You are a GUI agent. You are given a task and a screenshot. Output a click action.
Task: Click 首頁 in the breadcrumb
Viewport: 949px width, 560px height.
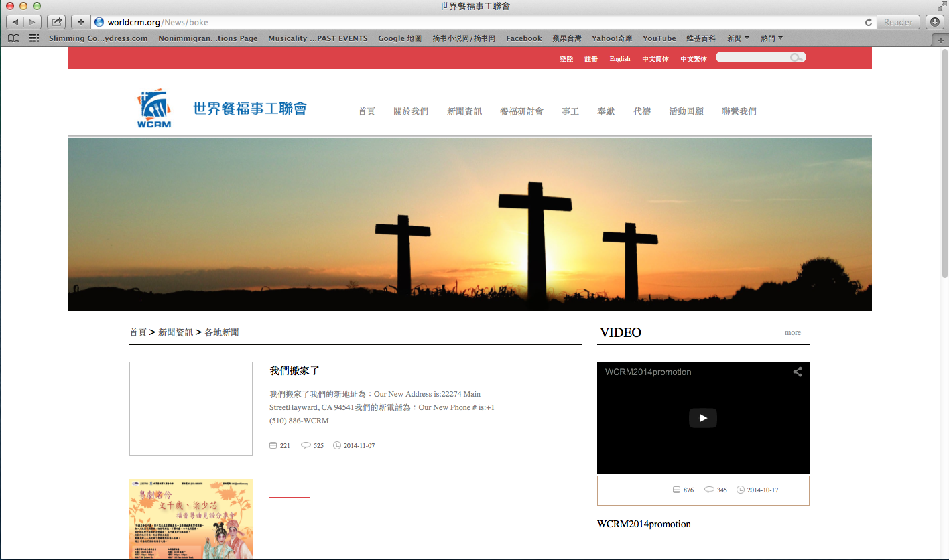coord(138,332)
